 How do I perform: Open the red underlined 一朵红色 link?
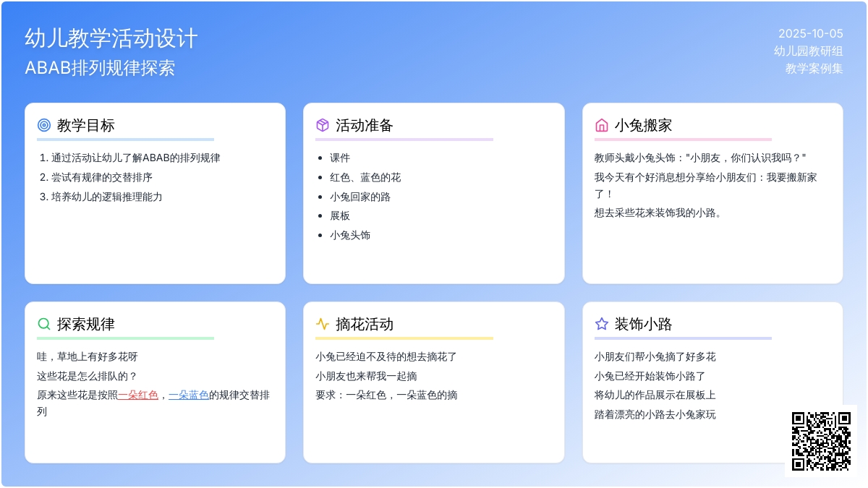pyautogui.click(x=138, y=395)
